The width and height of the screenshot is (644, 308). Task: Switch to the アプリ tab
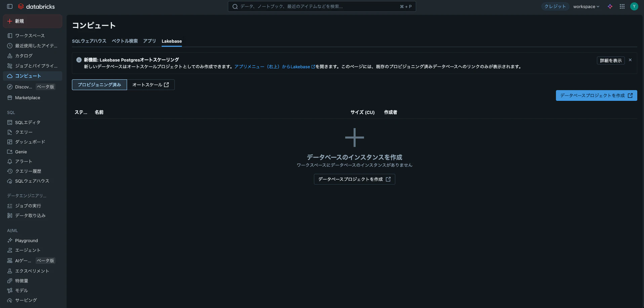(x=150, y=41)
